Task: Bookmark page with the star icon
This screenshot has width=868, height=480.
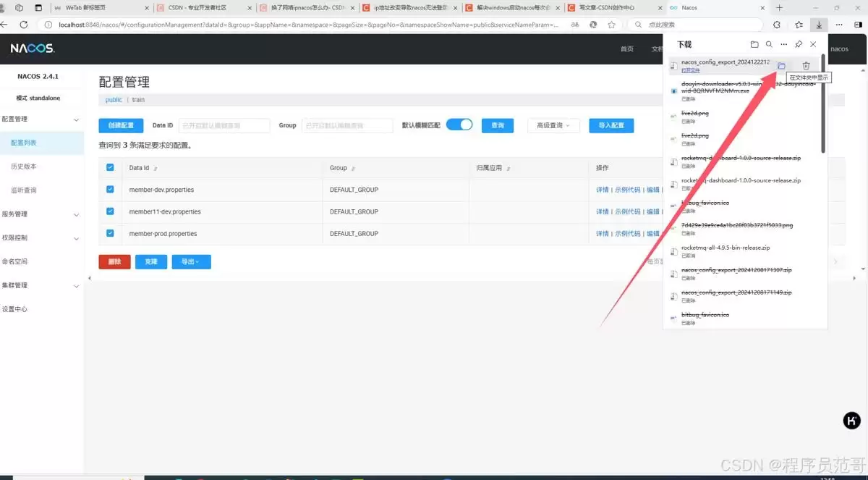Action: tap(612, 24)
